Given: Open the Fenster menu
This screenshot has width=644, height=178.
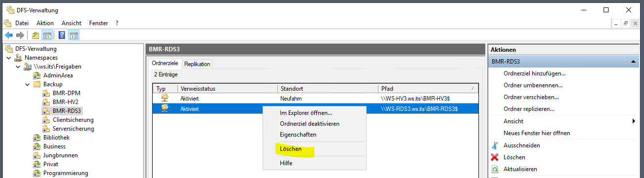Looking at the screenshot, I should point(99,23).
